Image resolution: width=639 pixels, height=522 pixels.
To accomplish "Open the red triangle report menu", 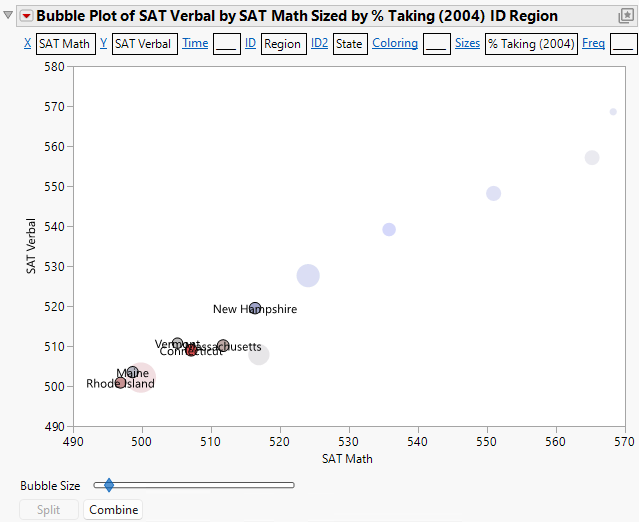I will click(27, 16).
